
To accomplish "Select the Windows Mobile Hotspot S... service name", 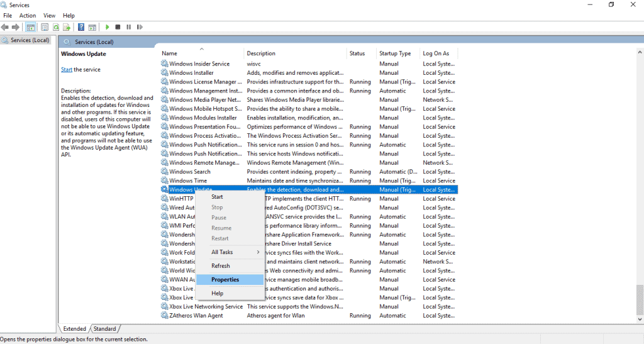I will tap(206, 109).
